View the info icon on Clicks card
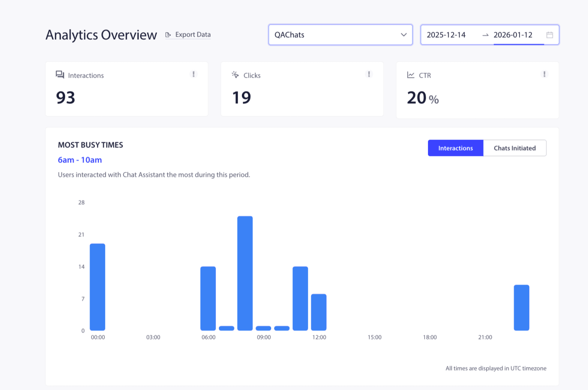This screenshot has height=390, width=588. (369, 74)
